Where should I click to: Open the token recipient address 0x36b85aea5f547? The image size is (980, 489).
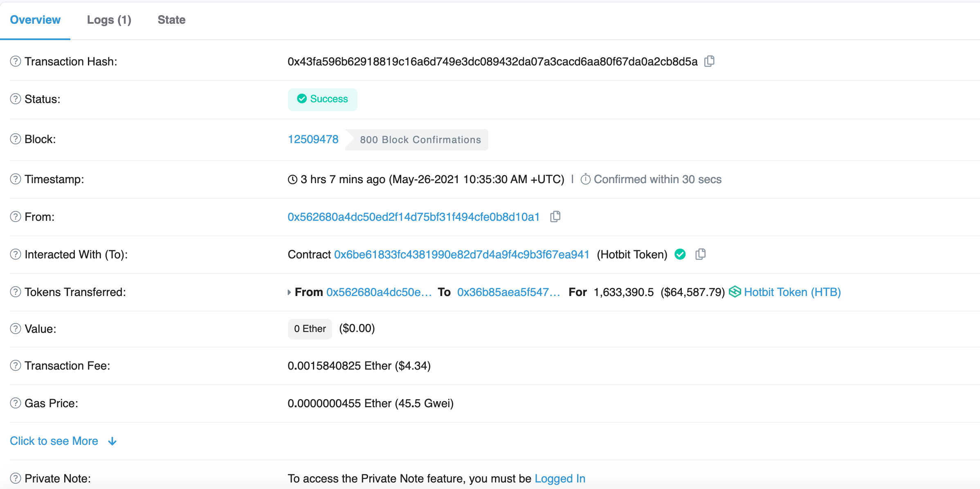(x=508, y=292)
